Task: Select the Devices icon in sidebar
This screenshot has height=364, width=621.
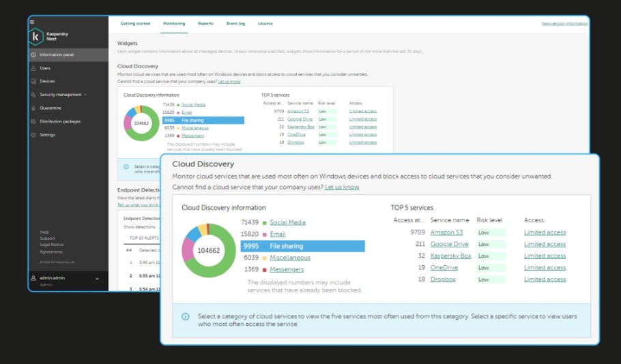Action: click(33, 81)
